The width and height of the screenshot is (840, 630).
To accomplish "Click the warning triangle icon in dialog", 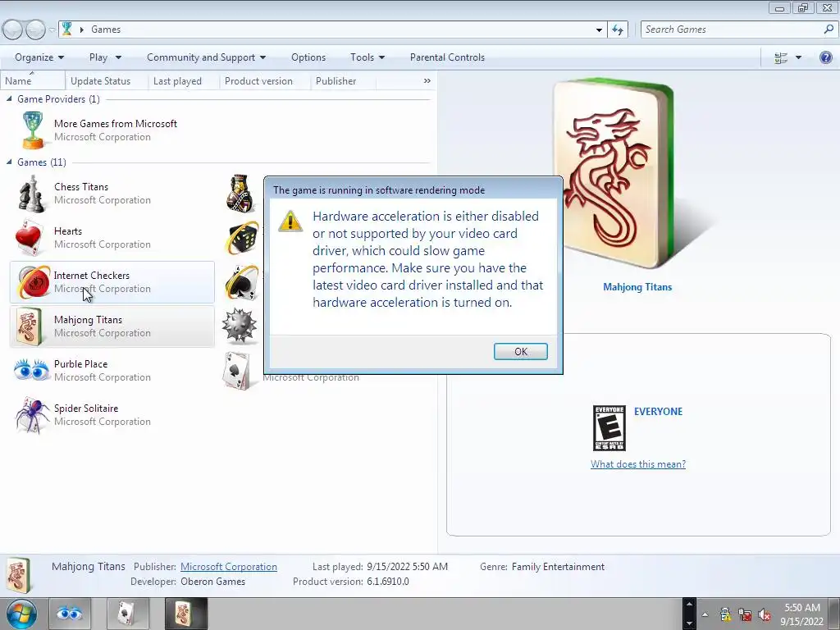I will coord(290,221).
